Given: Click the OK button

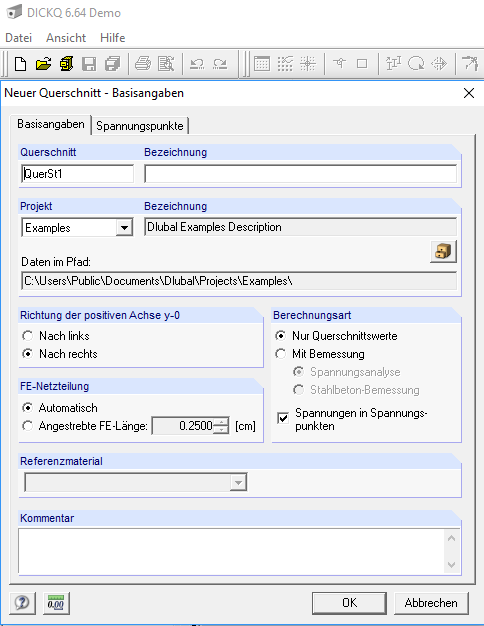Looking at the screenshot, I should 349,603.
